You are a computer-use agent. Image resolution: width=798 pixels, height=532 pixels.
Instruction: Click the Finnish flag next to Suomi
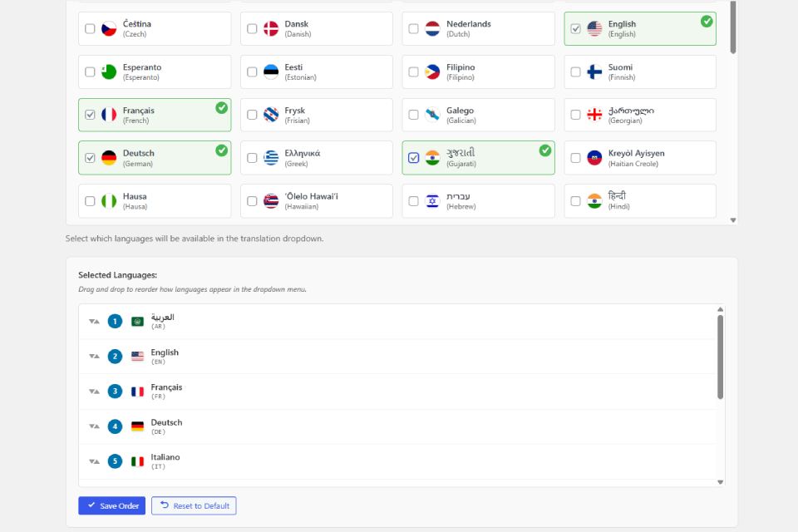(x=594, y=71)
